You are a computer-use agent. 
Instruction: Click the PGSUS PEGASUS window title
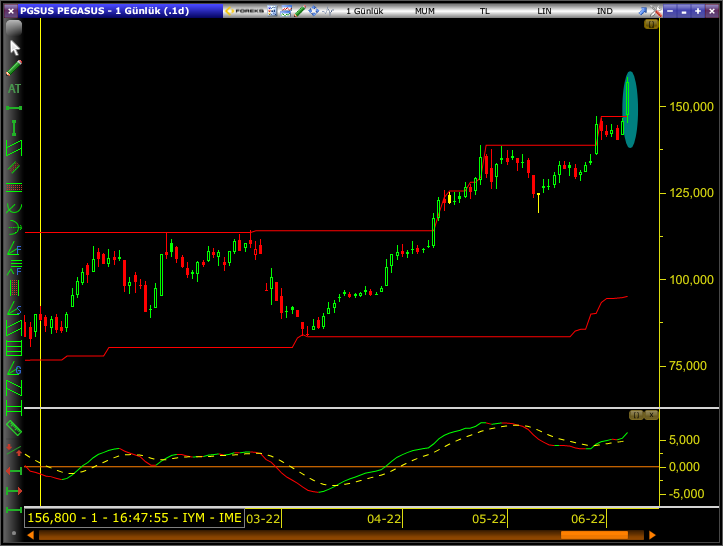click(105, 11)
